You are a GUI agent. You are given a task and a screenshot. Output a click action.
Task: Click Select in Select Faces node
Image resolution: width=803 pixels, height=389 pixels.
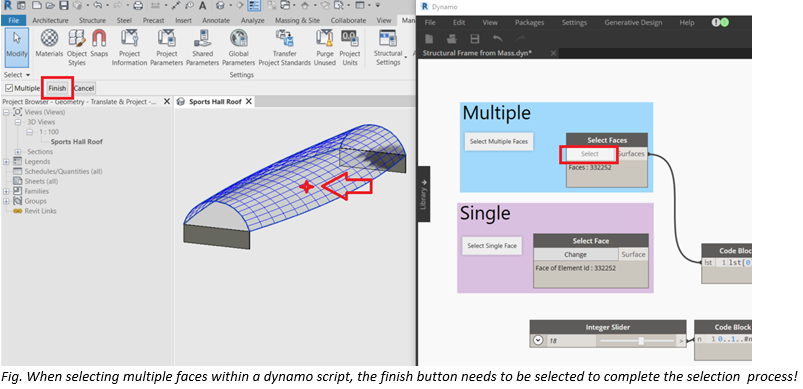click(589, 154)
